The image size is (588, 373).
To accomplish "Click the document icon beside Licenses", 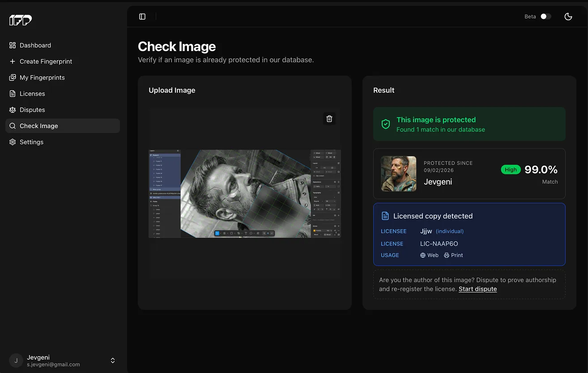I will pyautogui.click(x=13, y=94).
